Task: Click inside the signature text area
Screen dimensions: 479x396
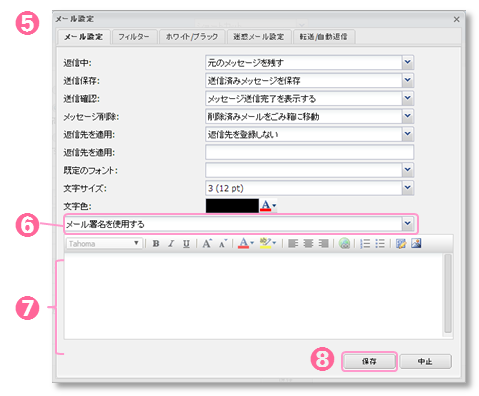Action: pos(253,296)
